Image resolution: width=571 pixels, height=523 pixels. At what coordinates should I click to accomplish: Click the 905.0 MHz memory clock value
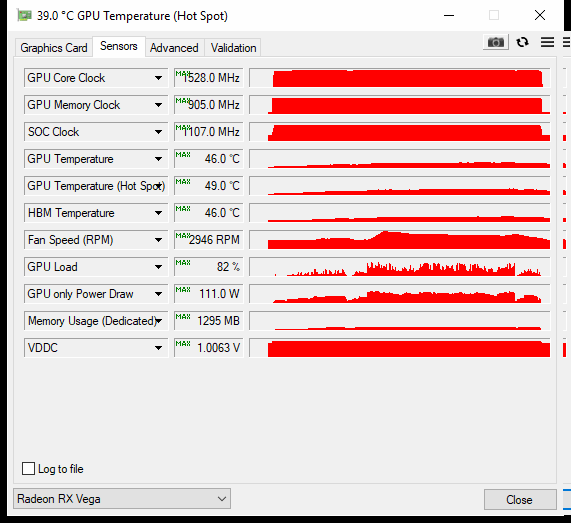click(x=209, y=105)
